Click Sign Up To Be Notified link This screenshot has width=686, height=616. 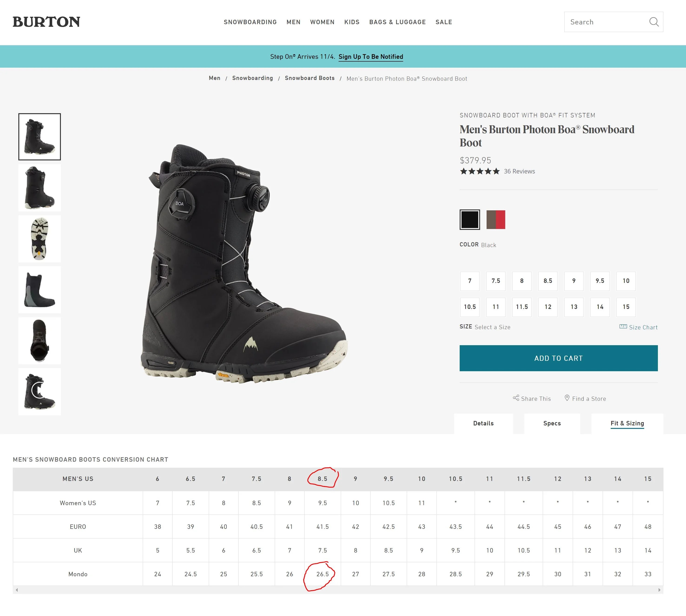click(x=371, y=56)
